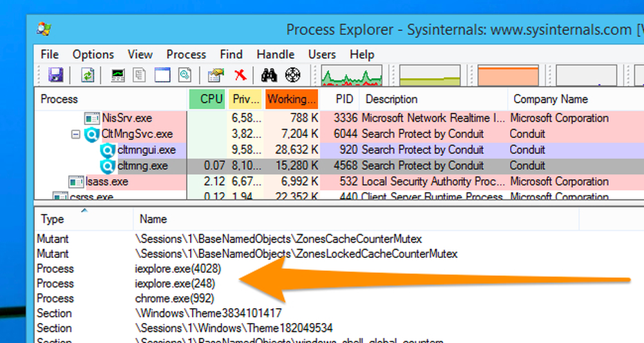The height and width of the screenshot is (343, 644).
Task: Select the \Windows\Theme3834101417 section row
Action: (x=339, y=313)
